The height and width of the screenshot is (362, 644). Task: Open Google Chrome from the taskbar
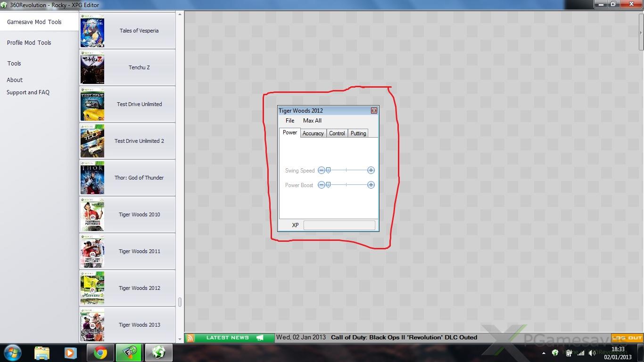pyautogui.click(x=100, y=353)
